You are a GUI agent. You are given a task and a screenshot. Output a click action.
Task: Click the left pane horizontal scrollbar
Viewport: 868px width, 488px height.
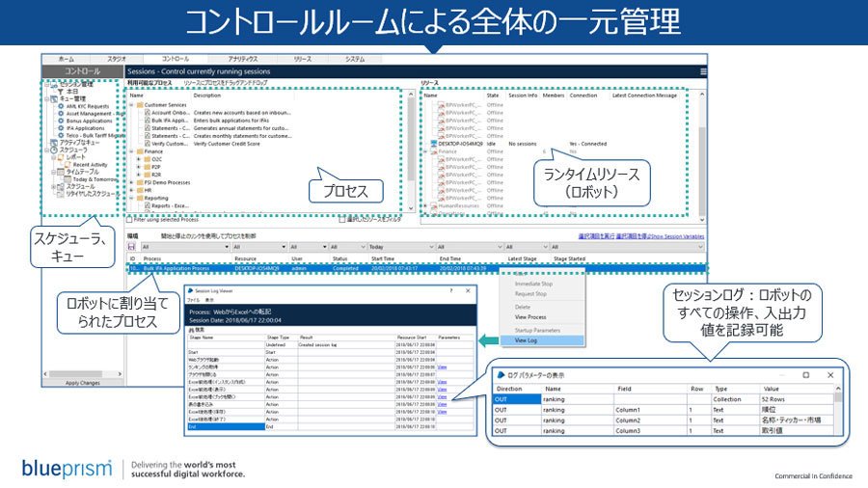click(x=83, y=374)
